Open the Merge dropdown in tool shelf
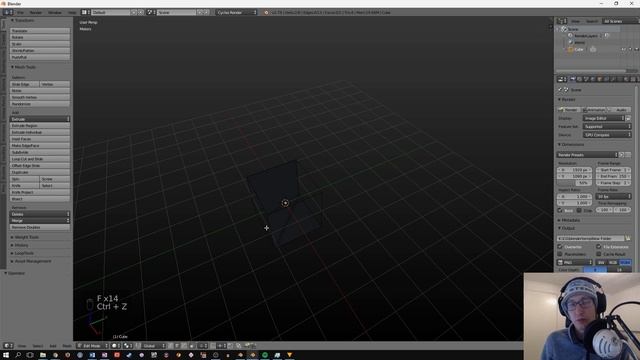640x360 pixels. tap(40, 220)
